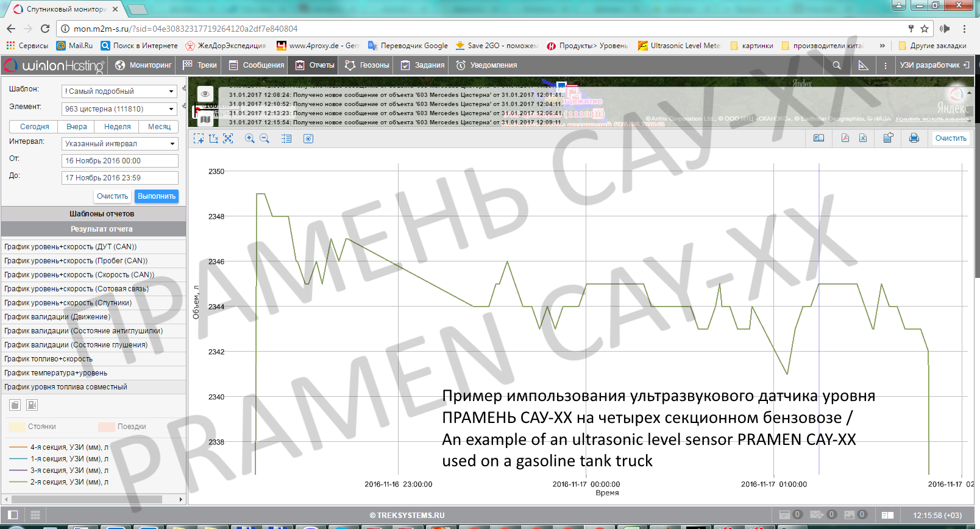Select График температура+уровень report
The height and width of the screenshot is (529, 980).
[x=56, y=373]
